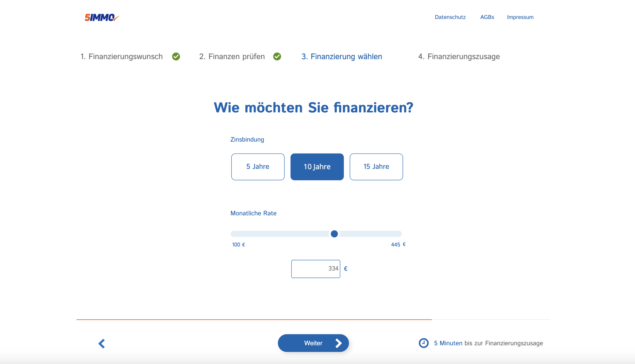The height and width of the screenshot is (364, 635).
Task: Click the arrow inside the Weiter button
Action: click(338, 343)
